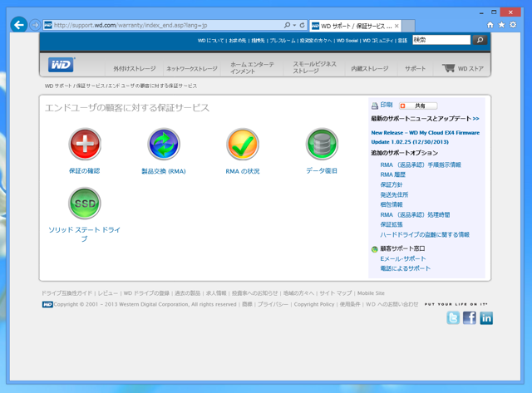Open Copyright Policy footer link
This screenshot has height=393, width=532.
tap(314, 304)
